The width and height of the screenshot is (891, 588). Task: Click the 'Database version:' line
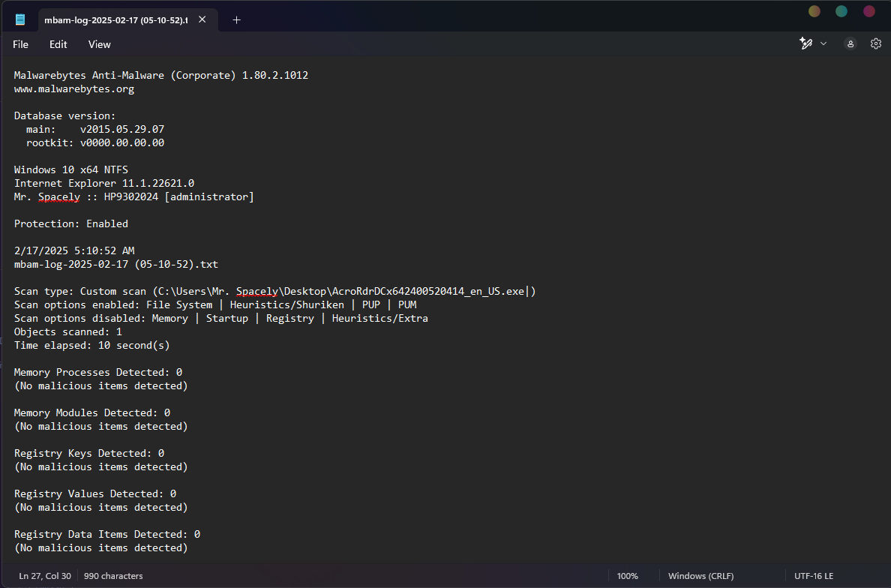click(64, 115)
